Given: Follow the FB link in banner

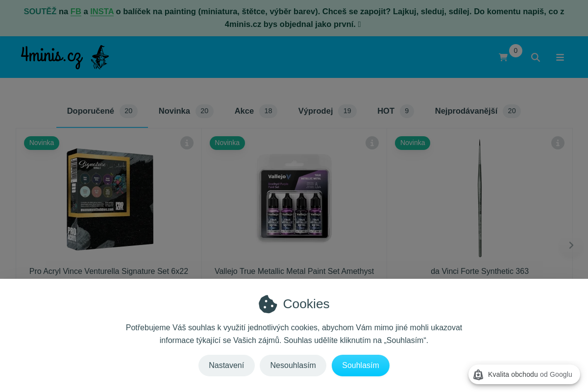Looking at the screenshot, I should [x=76, y=11].
